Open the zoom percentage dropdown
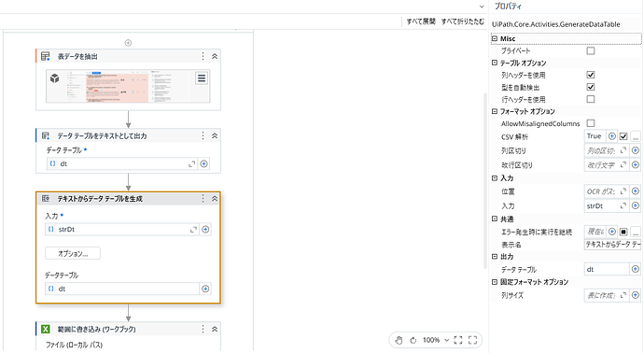 pyautogui.click(x=446, y=340)
